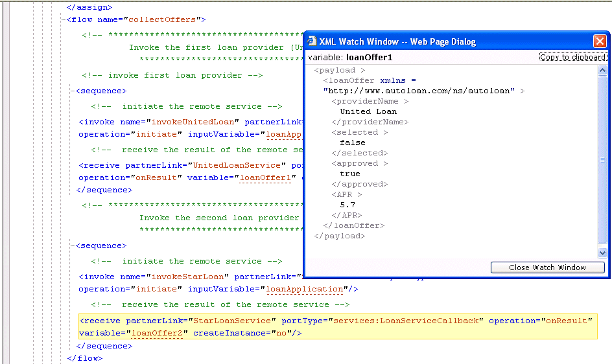612x364 pixels.
Task: Click the watch window scrollbar up arrow
Action: point(602,70)
